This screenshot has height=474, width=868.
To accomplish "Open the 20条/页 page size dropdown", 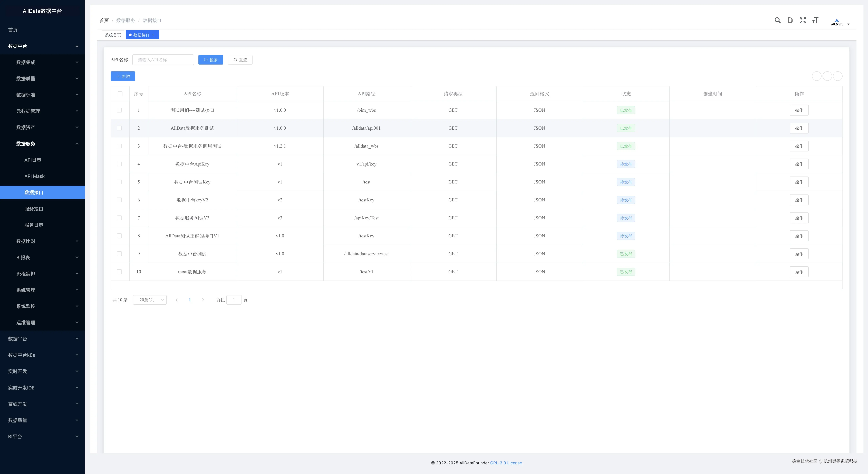I will pos(150,300).
